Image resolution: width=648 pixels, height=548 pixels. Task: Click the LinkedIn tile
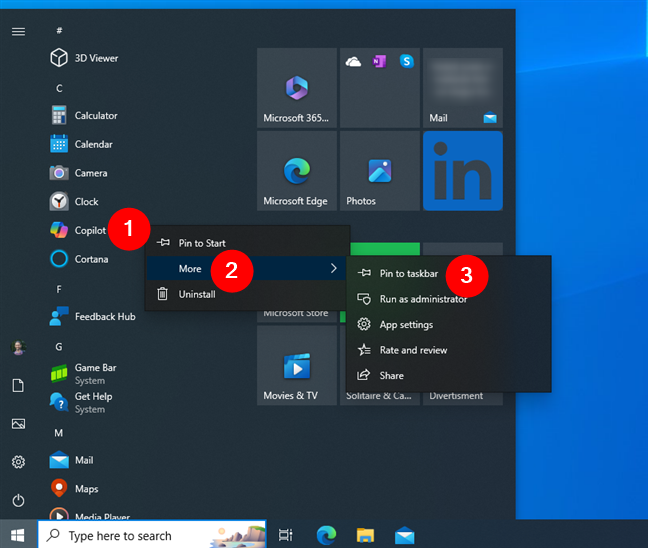[462, 171]
